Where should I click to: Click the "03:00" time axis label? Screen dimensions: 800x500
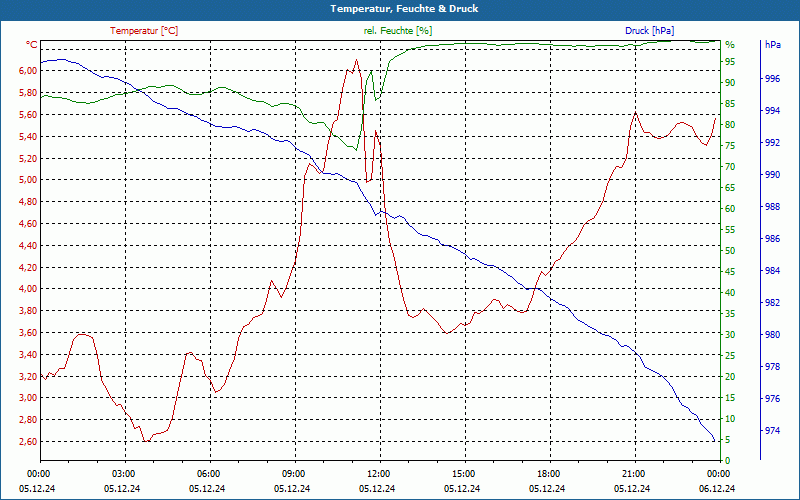(123, 473)
